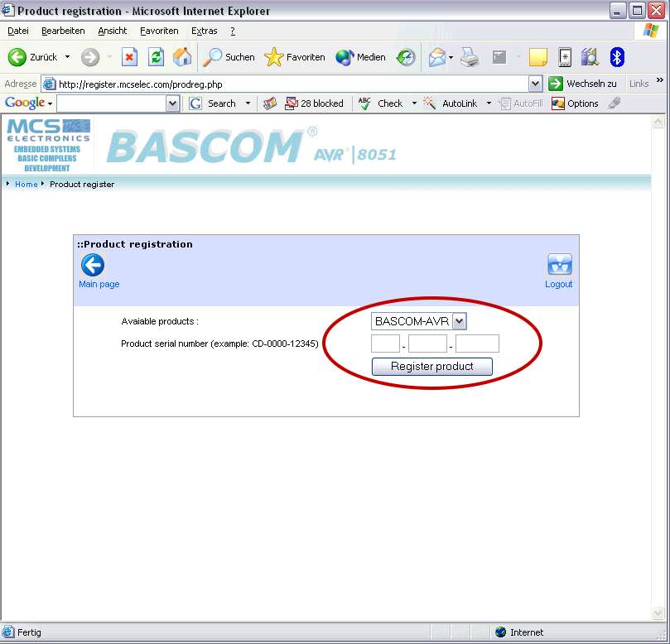Click the Wechseln zu go button
Screen dimensions: 670x644
582,84
